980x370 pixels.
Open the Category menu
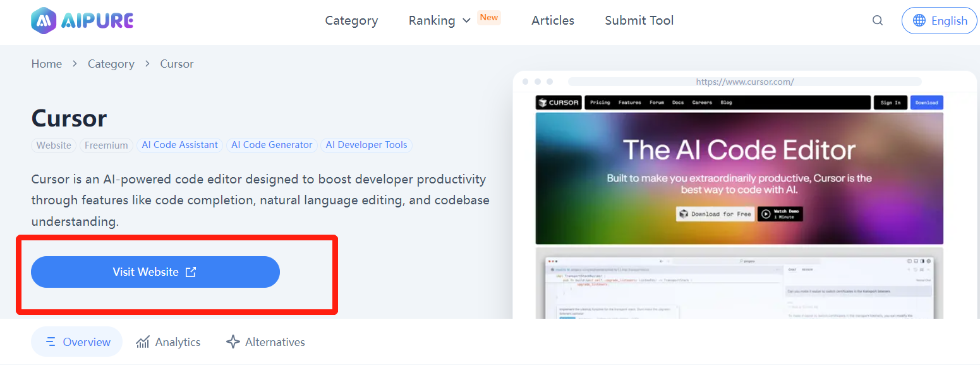coord(351,20)
